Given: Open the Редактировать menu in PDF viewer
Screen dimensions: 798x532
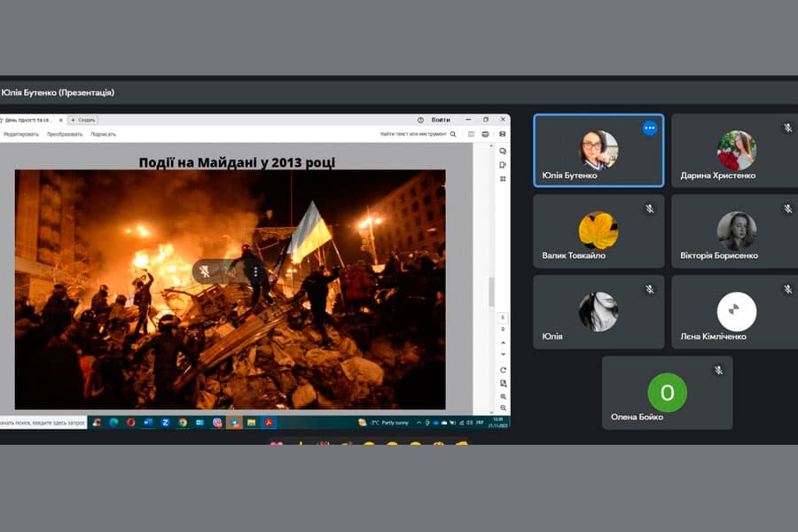Looking at the screenshot, I should coord(21,135).
